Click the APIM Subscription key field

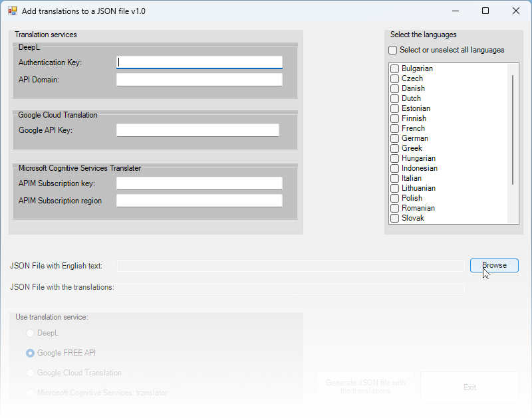tap(199, 183)
